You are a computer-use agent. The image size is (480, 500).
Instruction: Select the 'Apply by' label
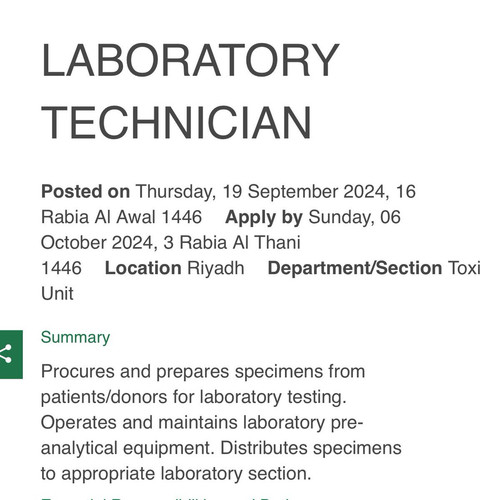[x=264, y=218]
